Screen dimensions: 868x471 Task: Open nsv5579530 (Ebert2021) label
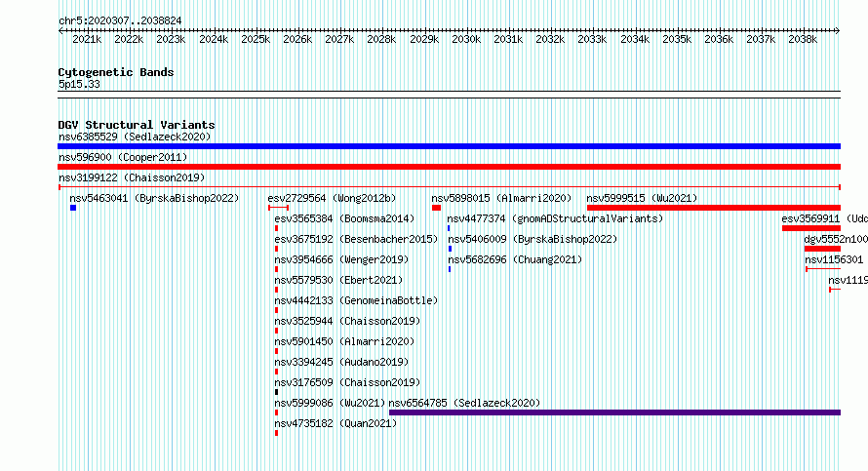pyautogui.click(x=338, y=280)
